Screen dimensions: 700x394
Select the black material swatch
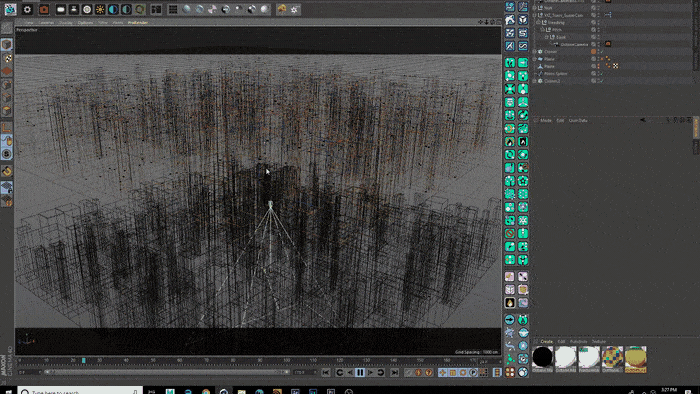click(543, 357)
